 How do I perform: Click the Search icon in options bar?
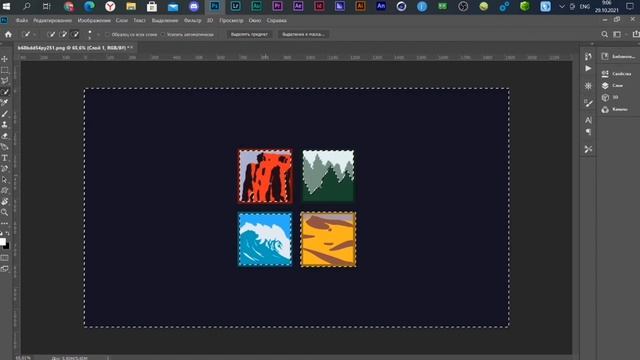tap(604, 35)
